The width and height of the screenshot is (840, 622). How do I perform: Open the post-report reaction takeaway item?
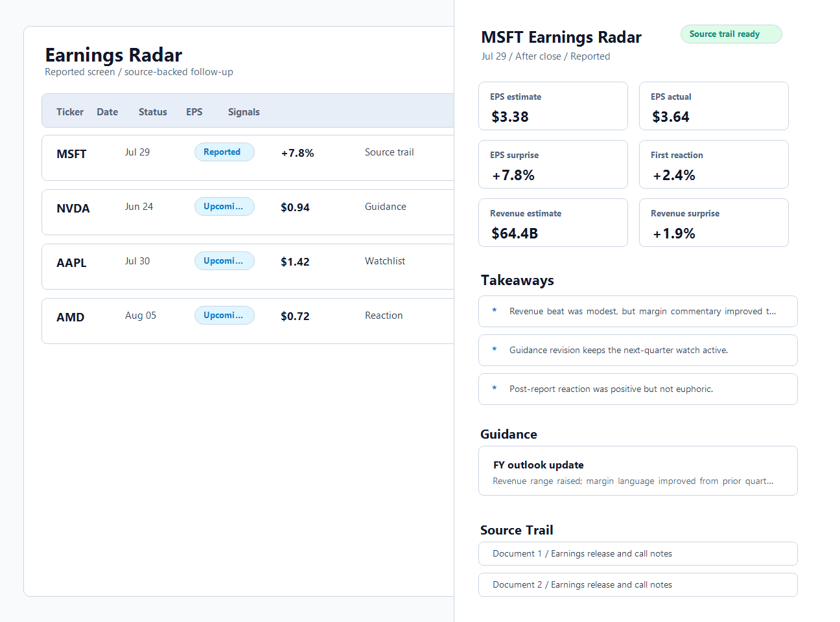638,389
